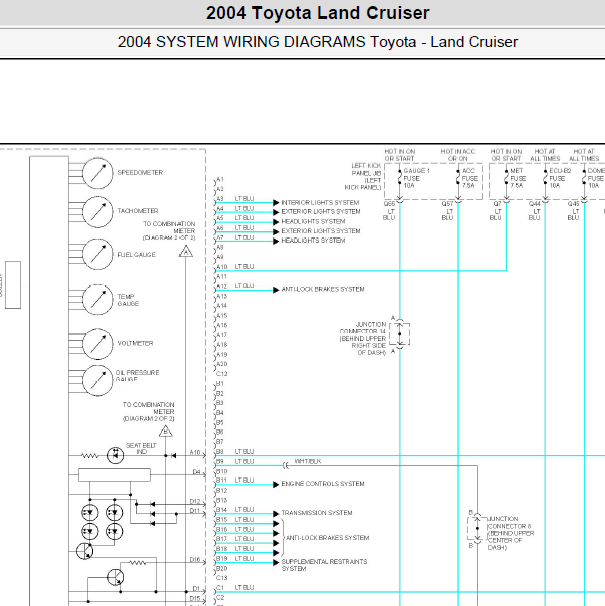Viewport: 605px width, 606px height.
Task: Click the HOT IN ACC OR ON label
Action: point(458,155)
